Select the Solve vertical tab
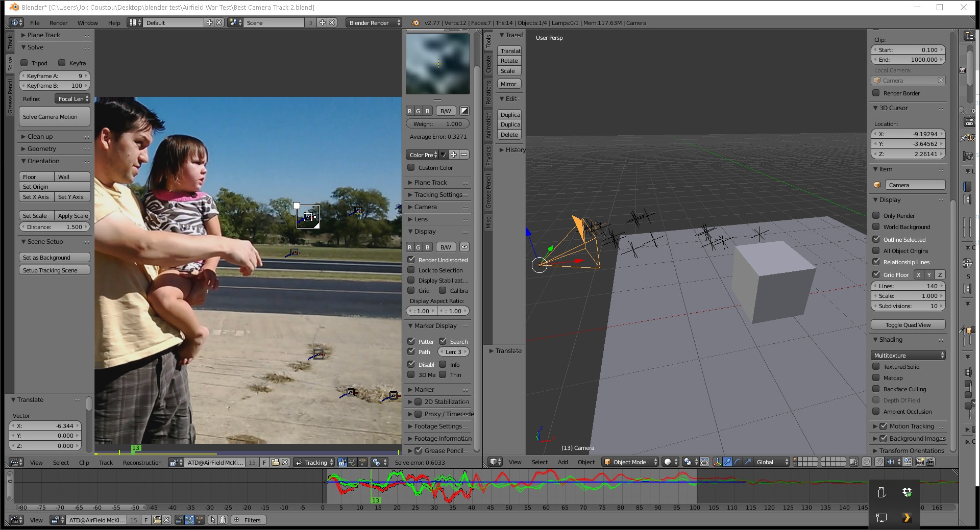The height and width of the screenshot is (530, 980). click(x=10, y=64)
